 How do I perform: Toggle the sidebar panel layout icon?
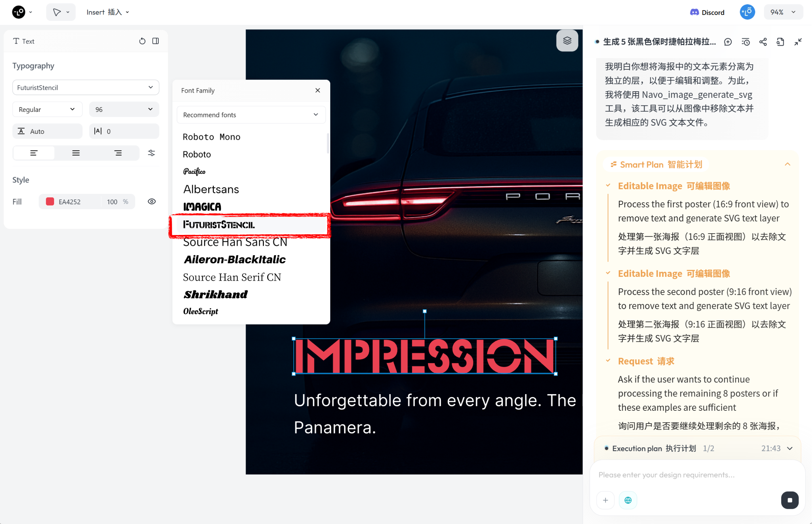tap(156, 41)
